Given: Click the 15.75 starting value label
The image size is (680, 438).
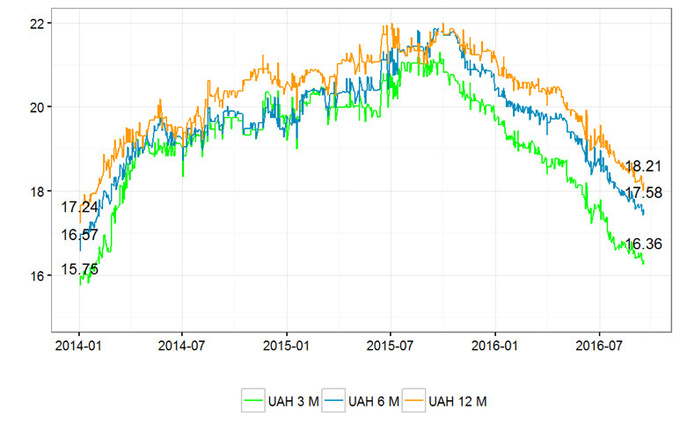Looking at the screenshot, I should (80, 269).
